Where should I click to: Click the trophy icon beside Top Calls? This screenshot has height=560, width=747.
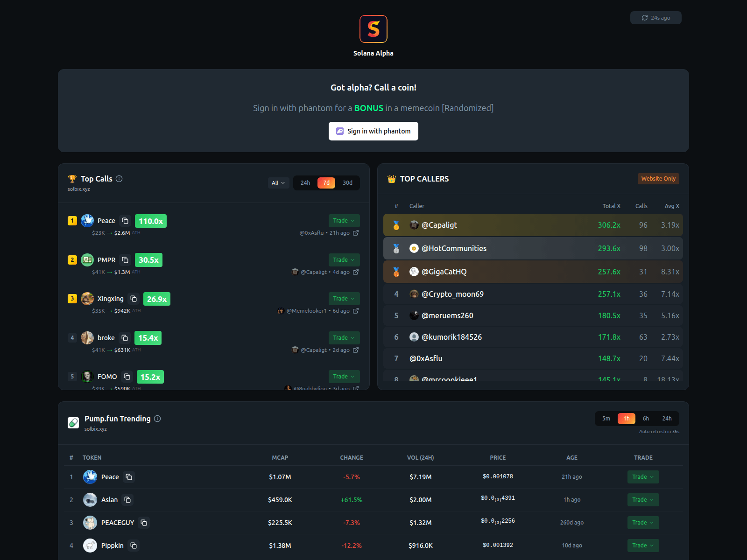[x=72, y=178]
